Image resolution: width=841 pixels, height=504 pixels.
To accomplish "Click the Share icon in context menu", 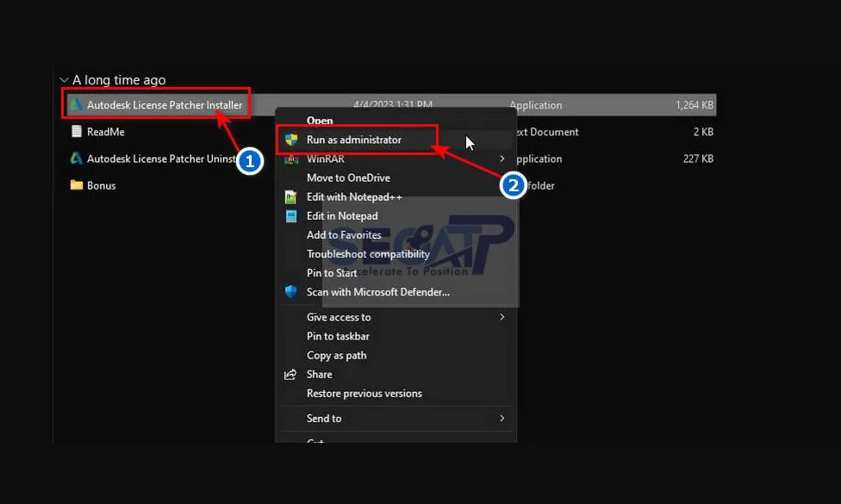I will pos(291,375).
